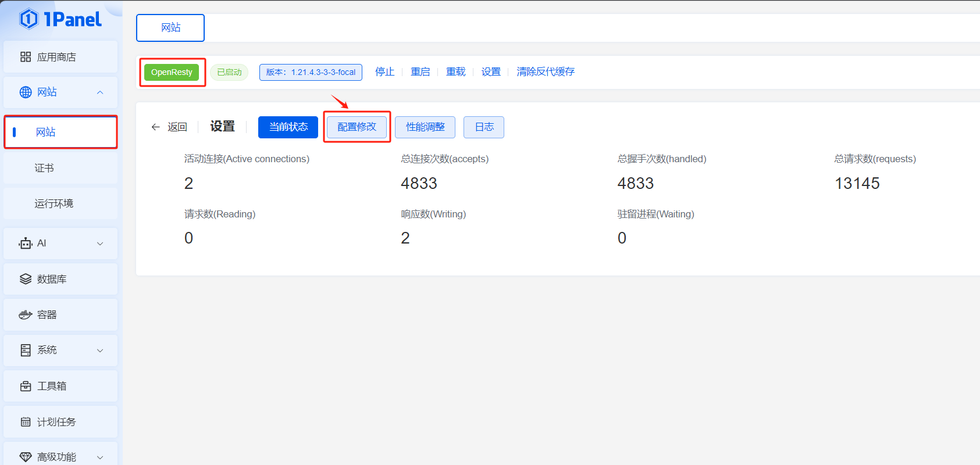Viewport: 980px width, 465px height.
Task: Open the 网站 submenu item in sidebar
Action: [x=60, y=133]
